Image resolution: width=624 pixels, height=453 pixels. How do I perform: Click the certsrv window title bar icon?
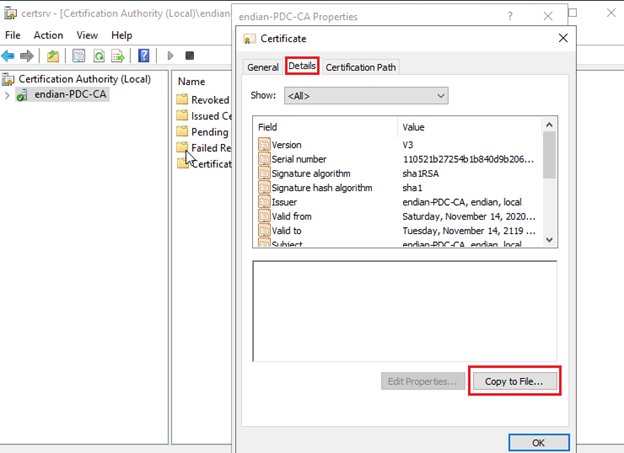click(x=10, y=13)
